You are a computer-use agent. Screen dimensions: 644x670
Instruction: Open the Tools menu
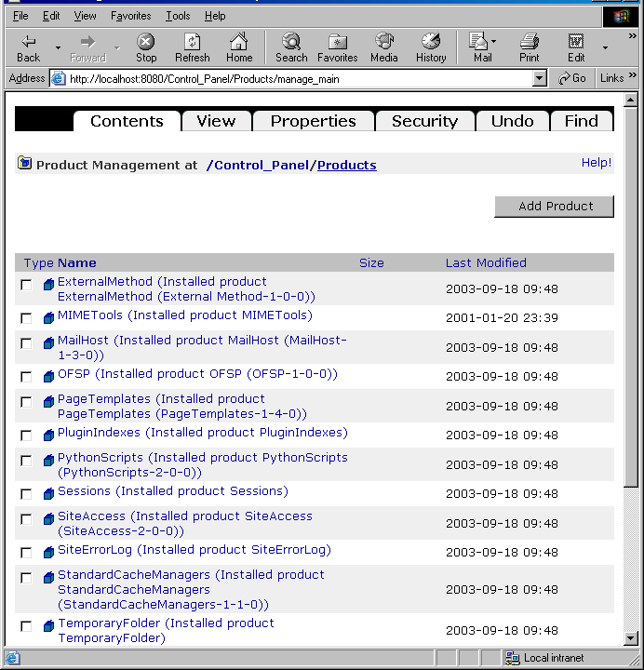(178, 16)
